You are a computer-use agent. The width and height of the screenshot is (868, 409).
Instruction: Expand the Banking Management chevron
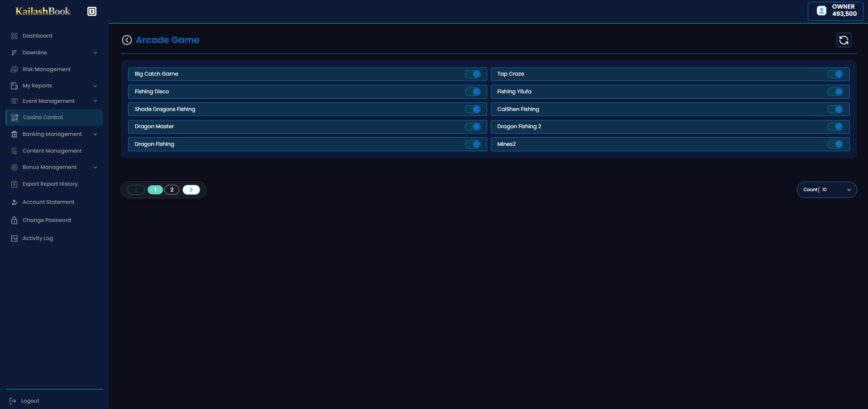95,134
